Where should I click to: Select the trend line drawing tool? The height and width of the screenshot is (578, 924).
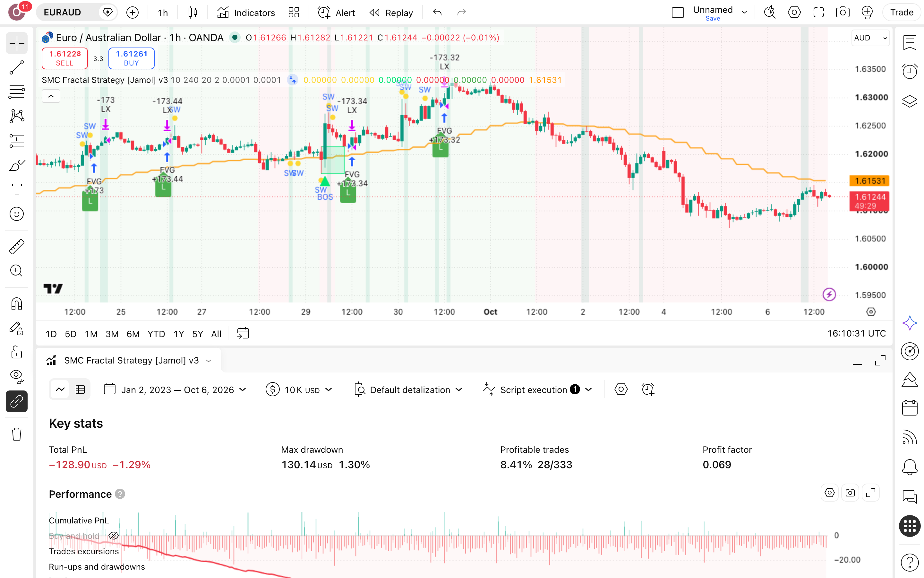tap(16, 67)
